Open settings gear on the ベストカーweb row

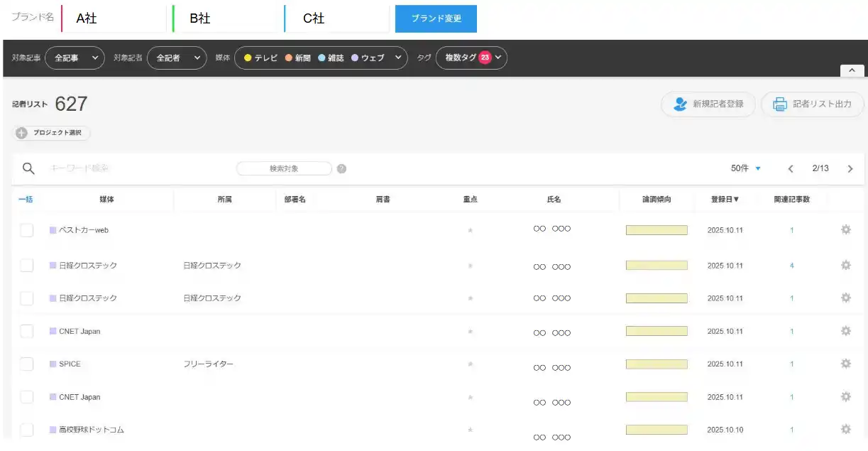click(x=845, y=230)
